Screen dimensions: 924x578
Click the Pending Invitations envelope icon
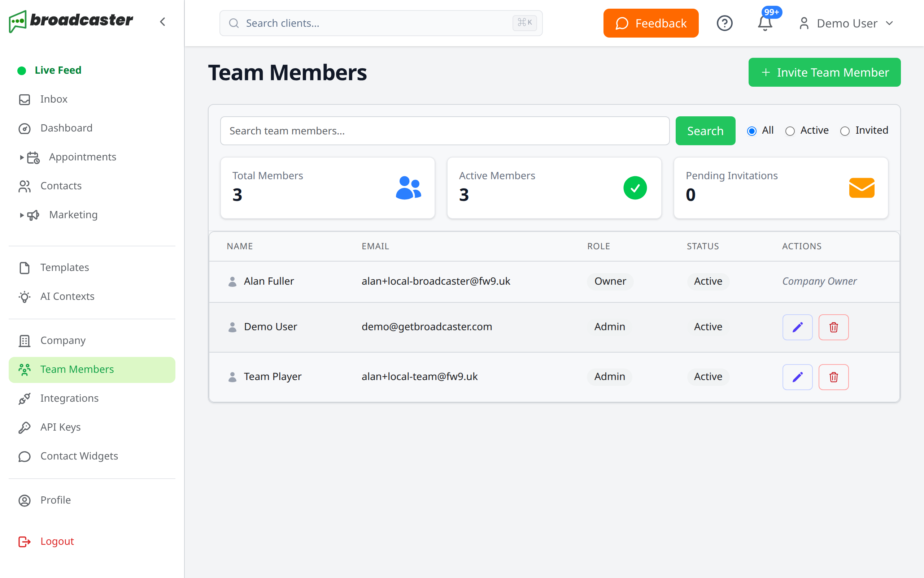(862, 188)
